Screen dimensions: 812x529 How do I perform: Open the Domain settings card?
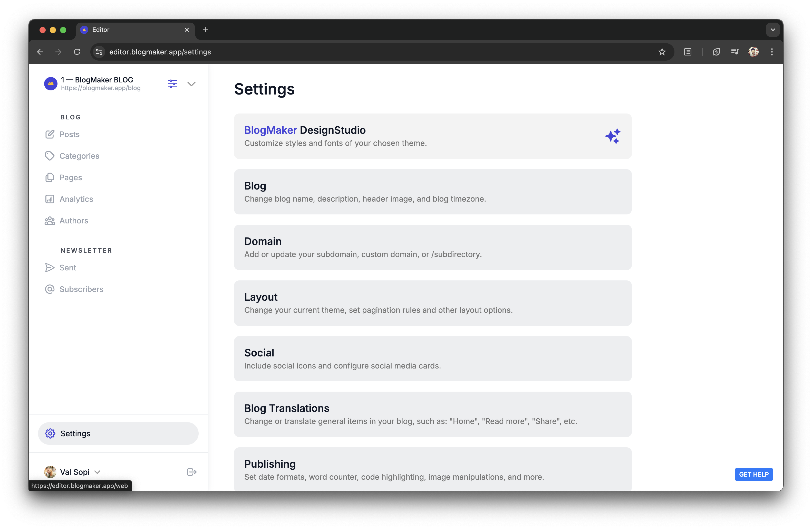[433, 247]
